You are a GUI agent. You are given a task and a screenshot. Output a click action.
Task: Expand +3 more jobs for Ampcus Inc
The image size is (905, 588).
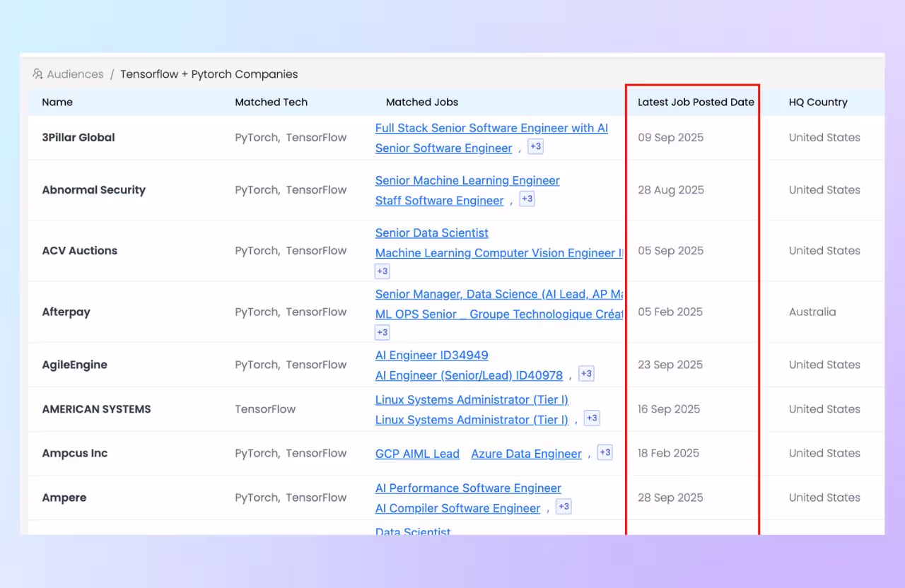pyautogui.click(x=605, y=452)
